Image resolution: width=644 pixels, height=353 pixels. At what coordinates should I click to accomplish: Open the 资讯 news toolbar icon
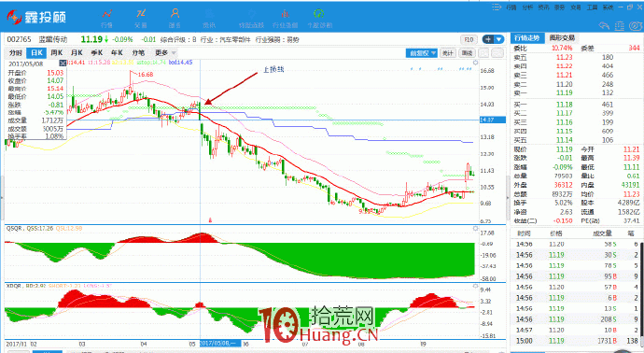click(209, 18)
